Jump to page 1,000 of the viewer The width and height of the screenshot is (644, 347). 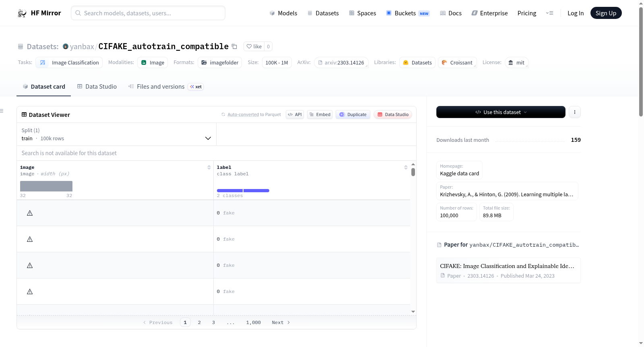click(254, 322)
